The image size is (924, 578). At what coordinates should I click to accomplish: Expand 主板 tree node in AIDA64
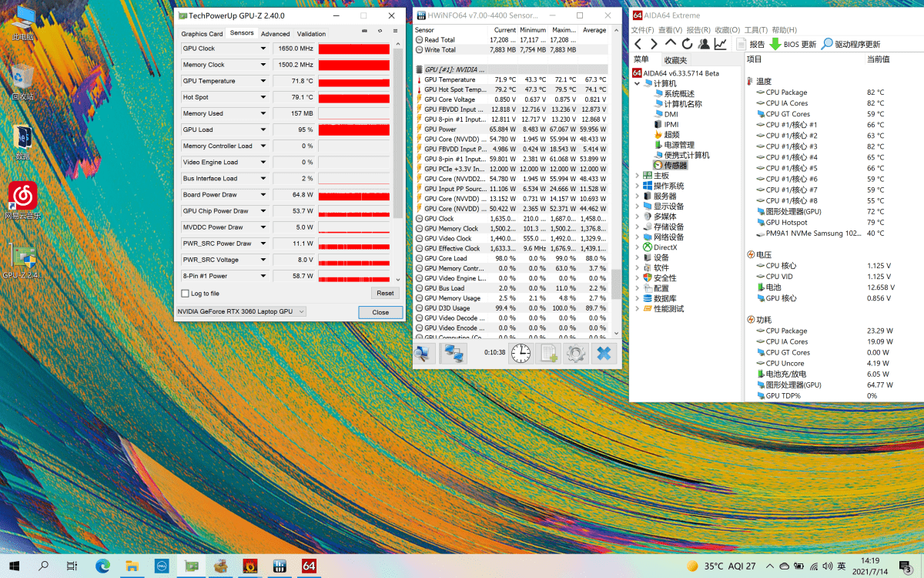point(638,175)
